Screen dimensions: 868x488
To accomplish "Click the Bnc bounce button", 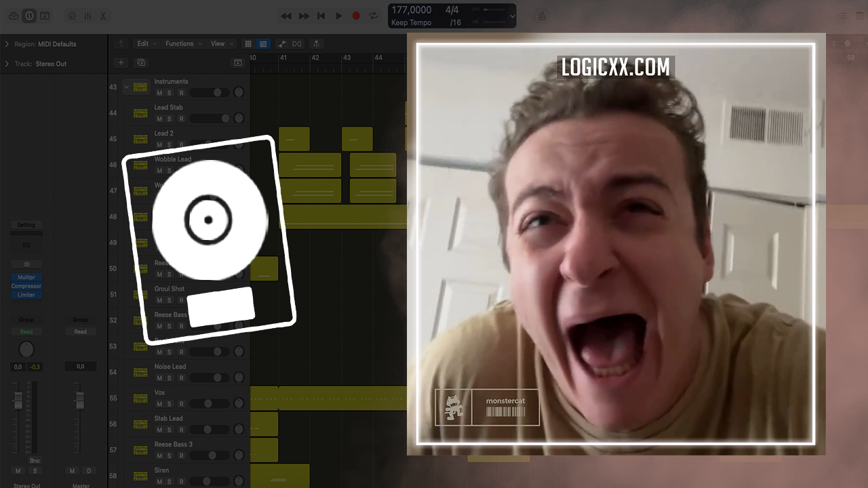I will (35, 460).
